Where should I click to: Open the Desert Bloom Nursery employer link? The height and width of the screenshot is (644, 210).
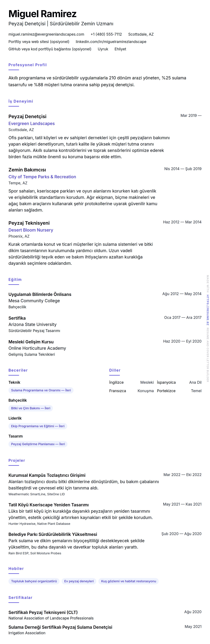coord(31,230)
